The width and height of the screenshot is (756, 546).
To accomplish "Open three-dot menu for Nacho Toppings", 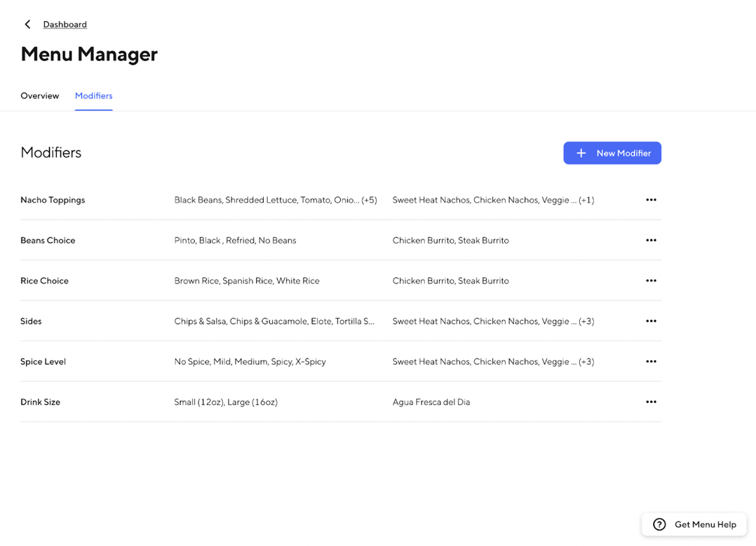I will click(651, 200).
